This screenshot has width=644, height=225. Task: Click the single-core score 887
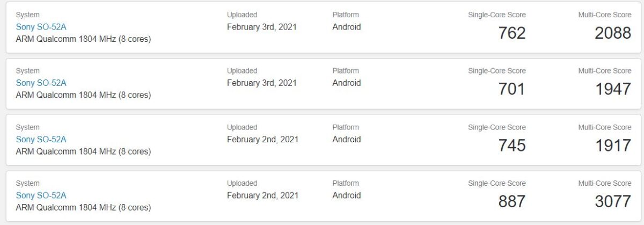pos(511,202)
